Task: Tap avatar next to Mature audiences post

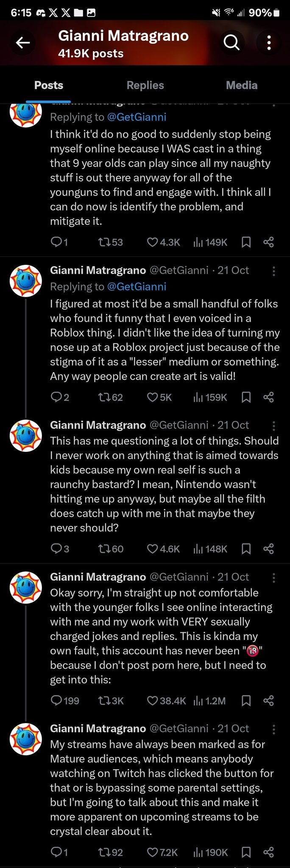Action: [x=26, y=739]
